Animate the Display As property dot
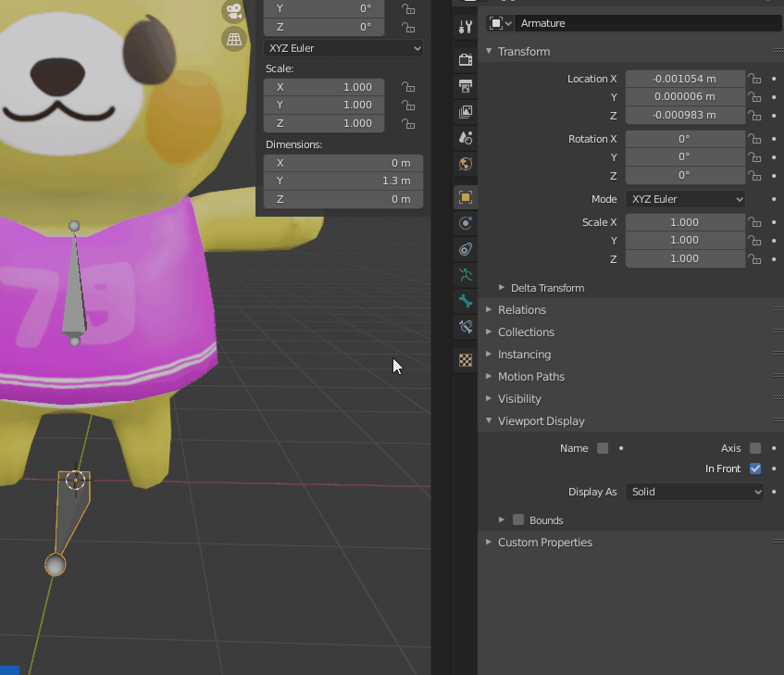 (x=774, y=492)
